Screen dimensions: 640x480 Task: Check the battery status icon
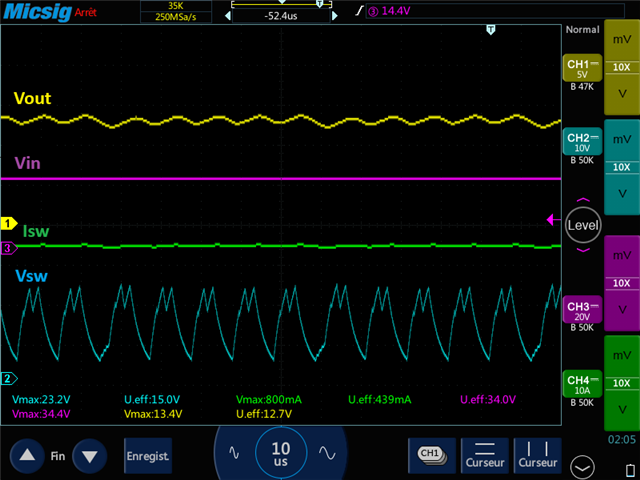pyautogui.click(x=630, y=471)
